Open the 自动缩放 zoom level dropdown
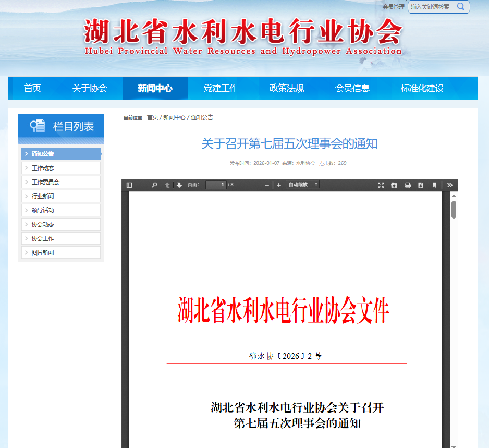Screen dimensions: 489x448 pyautogui.click(x=302, y=185)
